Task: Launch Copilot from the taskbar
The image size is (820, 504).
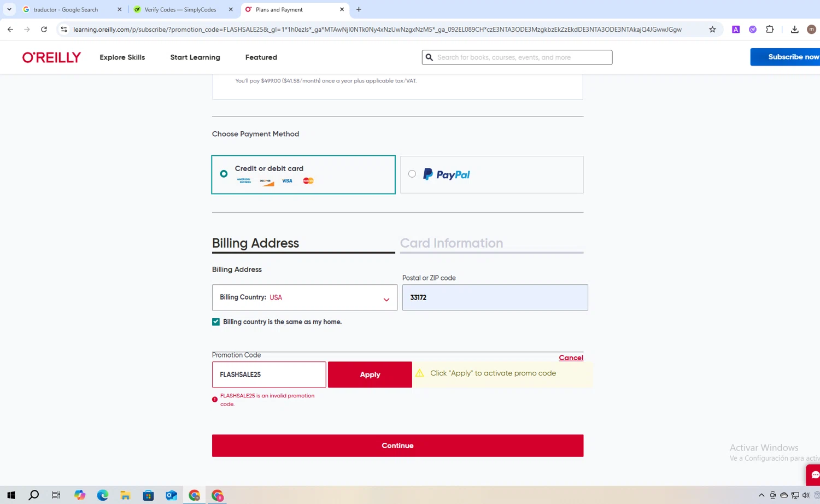Action: point(80,495)
